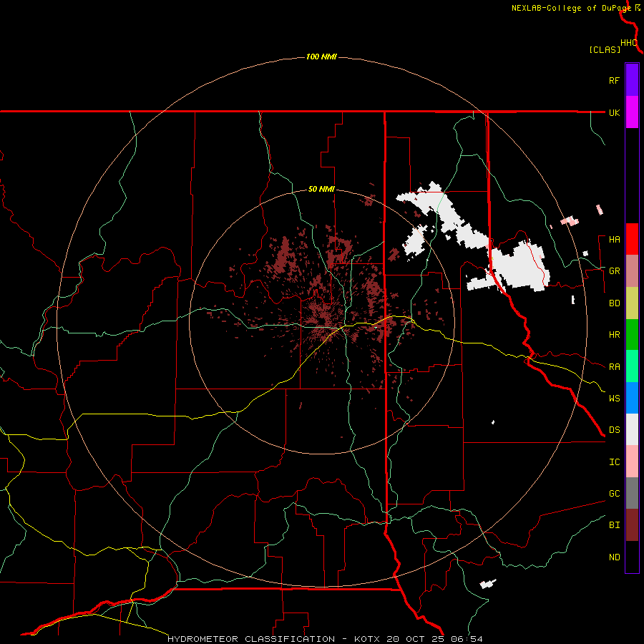This screenshot has height=644, width=644.
Task: Click the 'IC' legend label
Action: click(614, 462)
